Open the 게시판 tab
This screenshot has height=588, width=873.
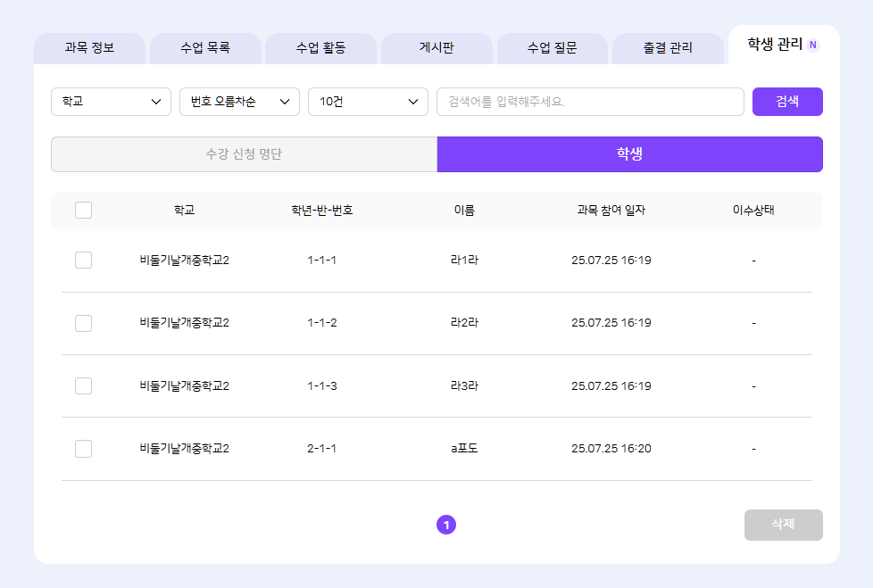pos(436,48)
